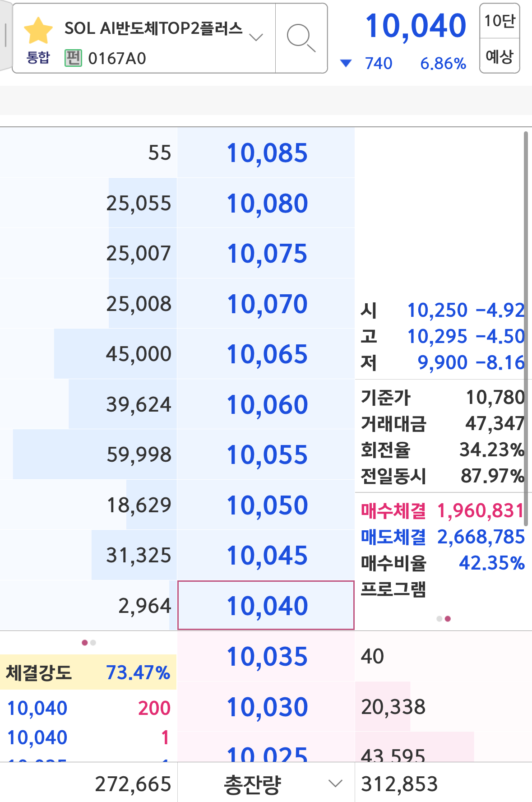Select ask price 10,055 with 59,998 volume

click(266, 454)
